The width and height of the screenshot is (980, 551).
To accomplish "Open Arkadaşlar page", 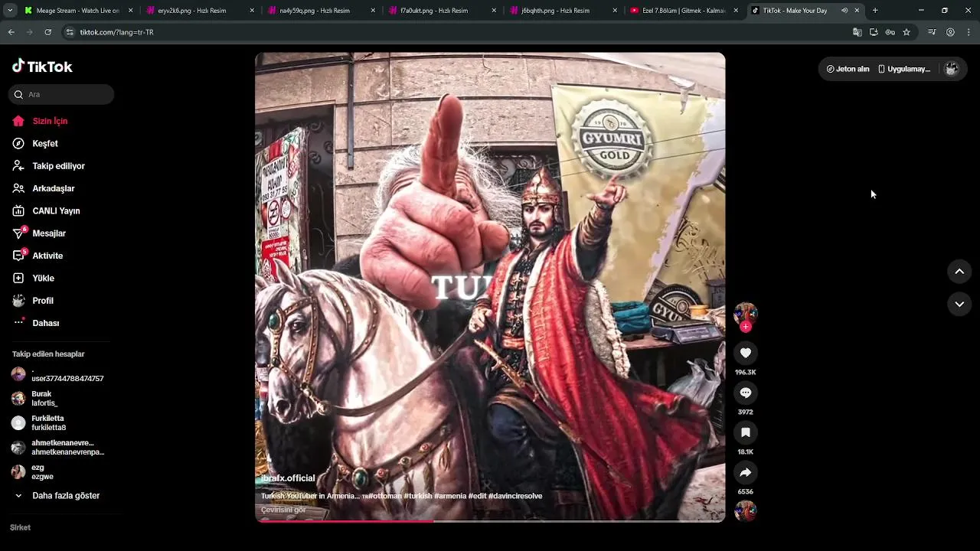I will 53,188.
